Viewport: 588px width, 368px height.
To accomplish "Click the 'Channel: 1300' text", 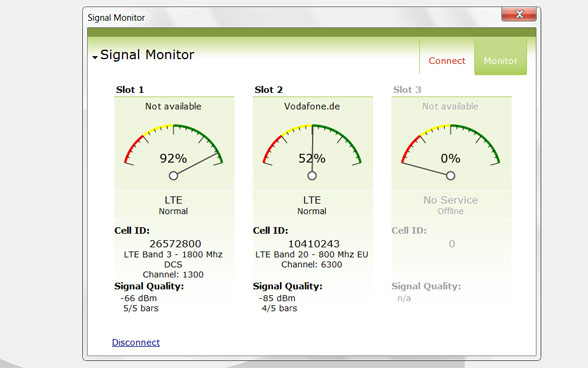I will pos(173,275).
